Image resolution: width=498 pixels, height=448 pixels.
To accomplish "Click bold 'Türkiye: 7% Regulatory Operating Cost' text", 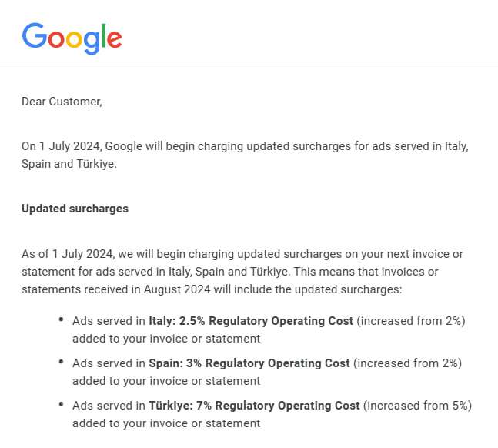I will pos(255,406).
